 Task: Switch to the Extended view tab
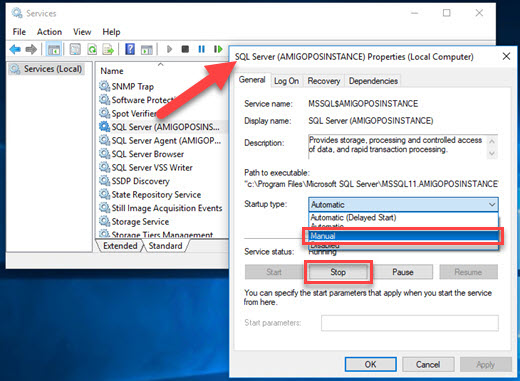pyautogui.click(x=120, y=246)
